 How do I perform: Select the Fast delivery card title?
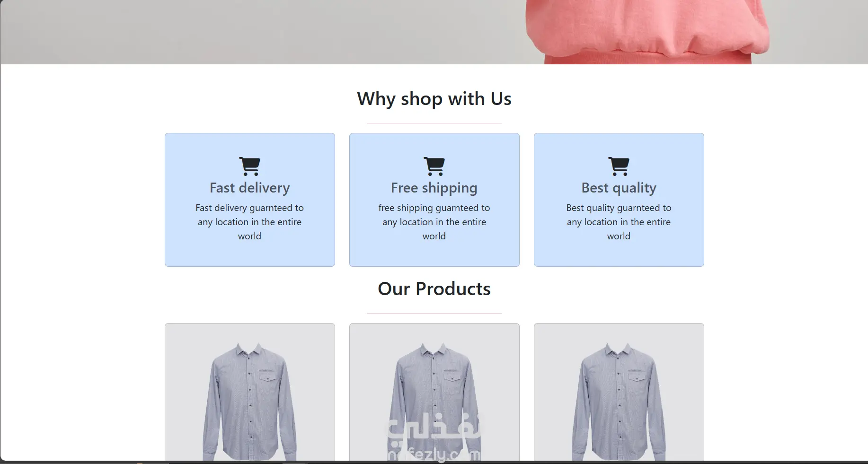tap(249, 188)
